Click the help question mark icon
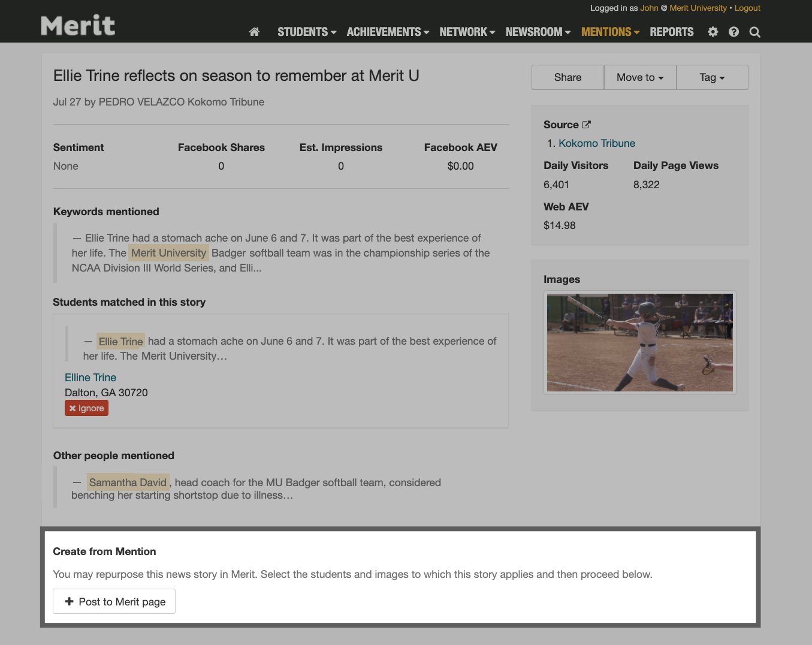The height and width of the screenshot is (645, 812). [733, 32]
